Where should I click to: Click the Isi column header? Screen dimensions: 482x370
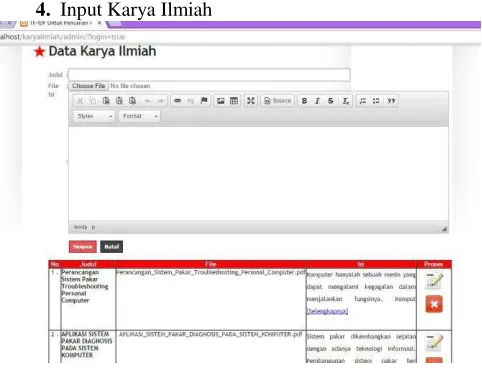click(x=361, y=264)
